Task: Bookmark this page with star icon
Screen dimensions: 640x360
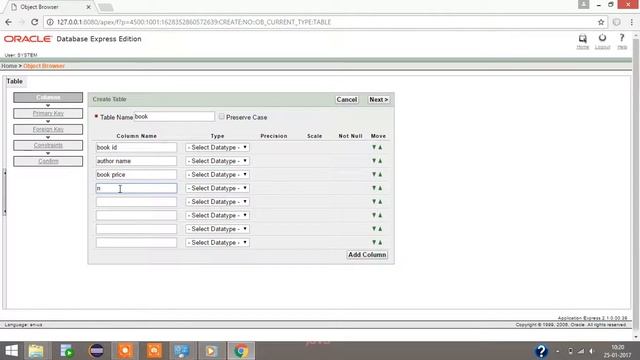Action: click(601, 22)
